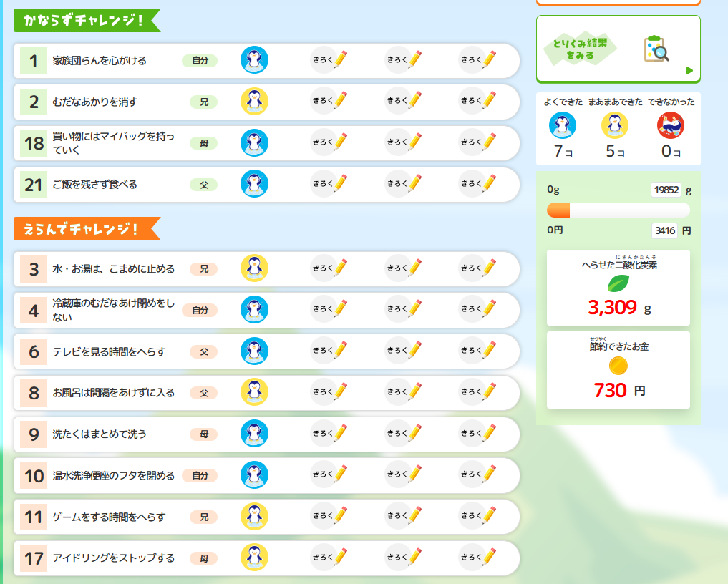Select the 母 tag on 買い物にはマイバッグ row
The image size is (728, 584).
pyautogui.click(x=204, y=143)
